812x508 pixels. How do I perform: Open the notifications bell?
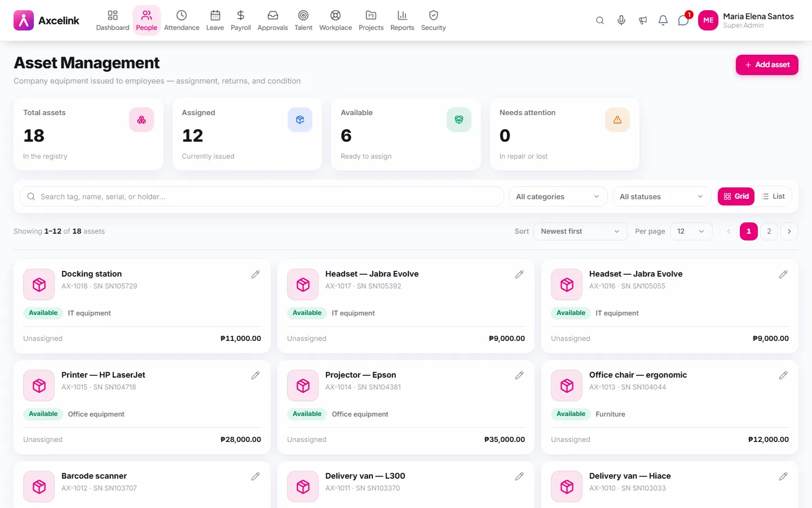click(x=663, y=20)
